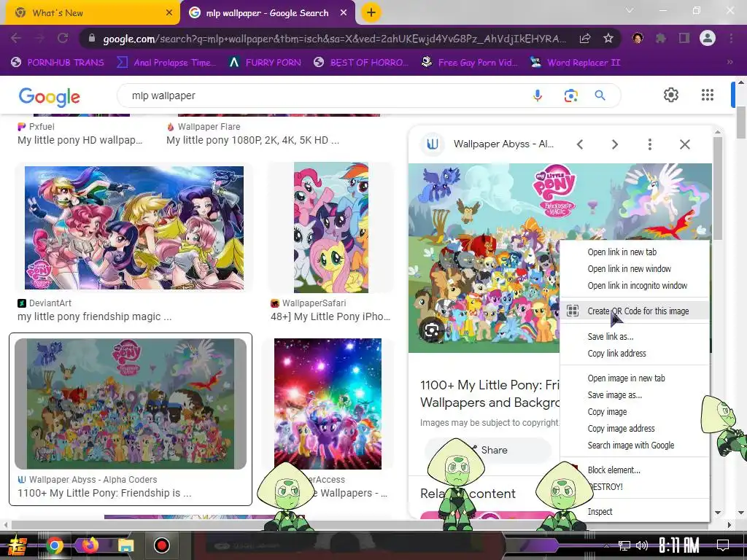747x560 pixels.
Task: Open the Pxfuel wallpaper result title
Action: point(80,140)
